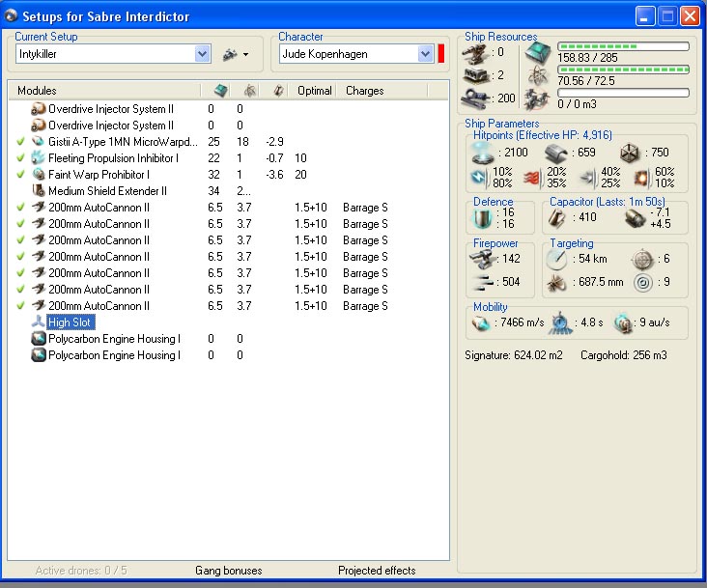Screen dimensions: 707x588
Task: Click the powergrid column header icon
Action: [x=250, y=91]
